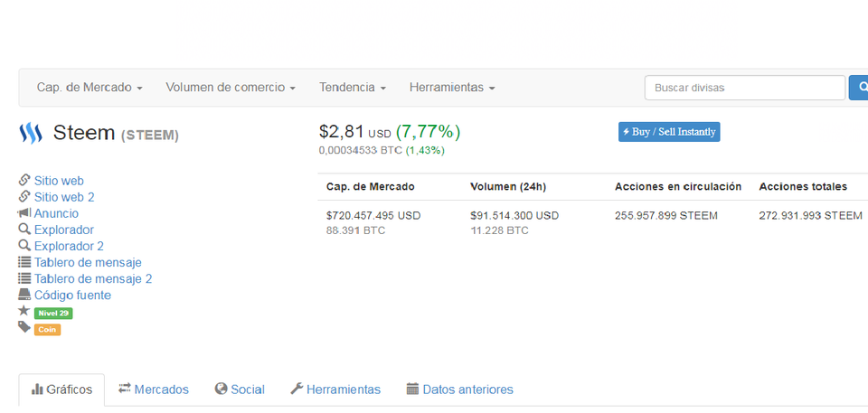Click the Volumen (24h) column header
Viewport: 868px width, 413px height.
pyautogui.click(x=508, y=186)
